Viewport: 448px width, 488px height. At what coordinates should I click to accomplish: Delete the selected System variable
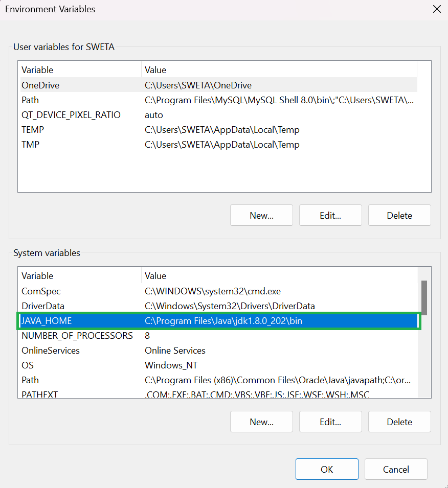pyautogui.click(x=399, y=422)
